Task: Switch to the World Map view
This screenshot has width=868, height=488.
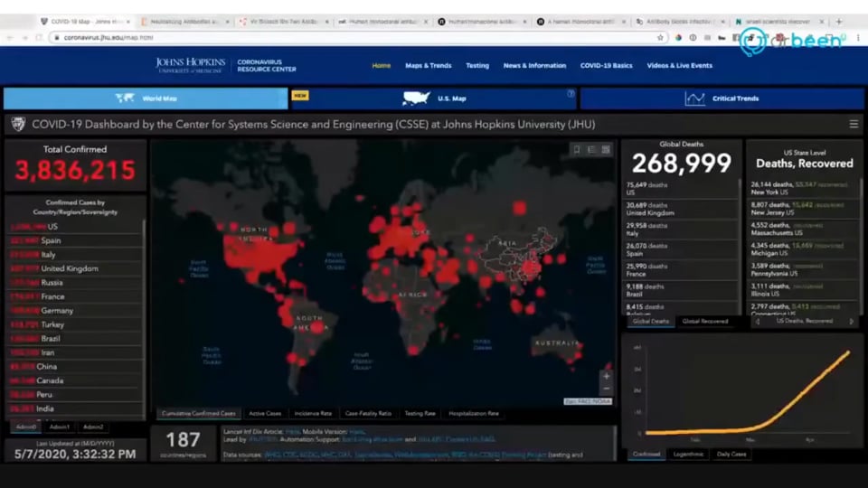Action: [146, 99]
